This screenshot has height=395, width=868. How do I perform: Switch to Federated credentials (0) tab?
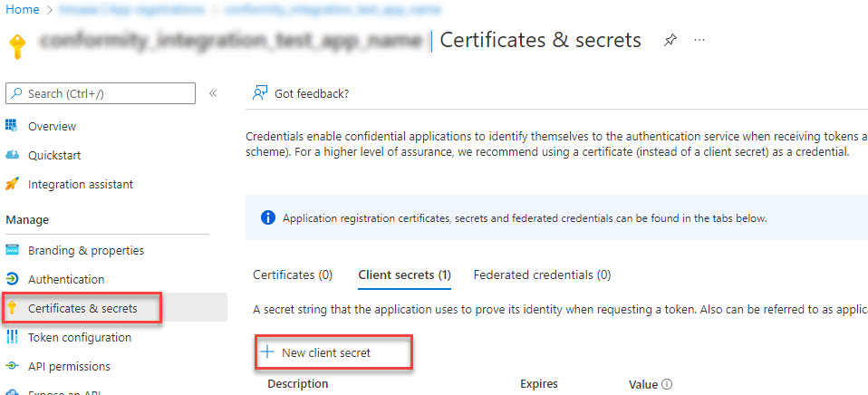[542, 274]
